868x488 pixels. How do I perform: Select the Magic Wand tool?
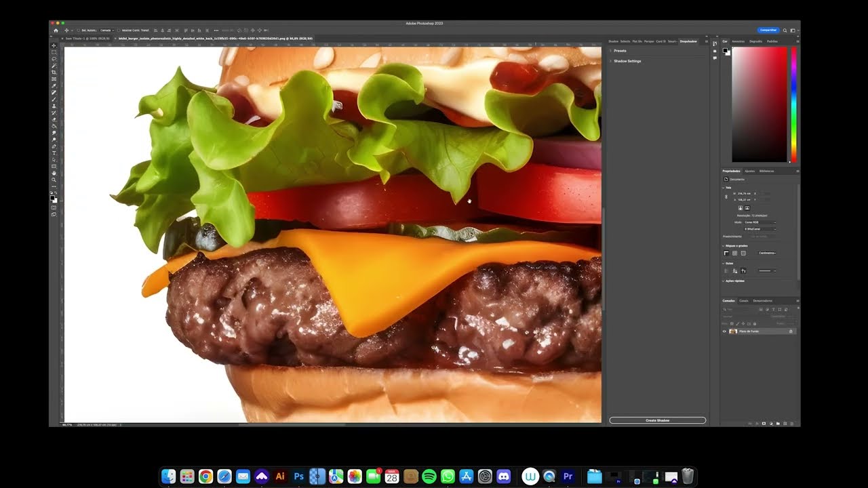pyautogui.click(x=54, y=65)
